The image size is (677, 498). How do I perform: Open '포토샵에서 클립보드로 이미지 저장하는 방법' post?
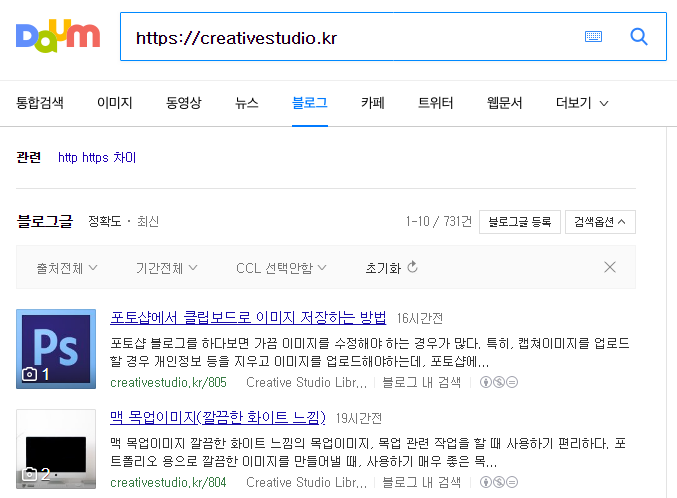click(248, 318)
